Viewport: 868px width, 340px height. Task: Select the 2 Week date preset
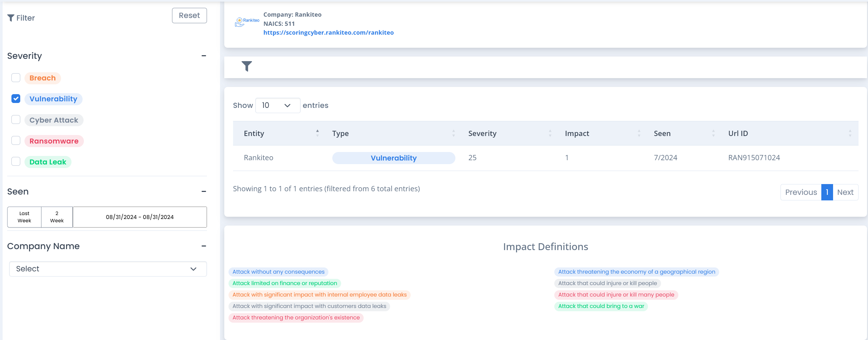57,217
